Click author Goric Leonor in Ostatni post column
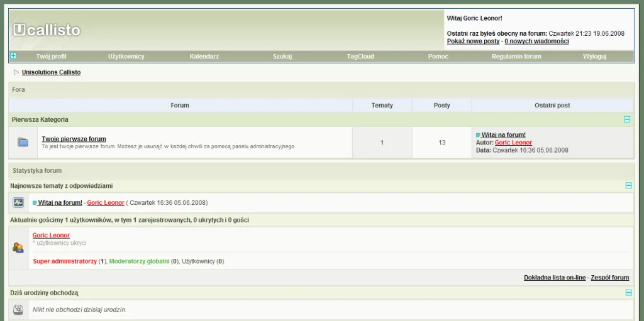The width and height of the screenshot is (644, 321). click(513, 143)
